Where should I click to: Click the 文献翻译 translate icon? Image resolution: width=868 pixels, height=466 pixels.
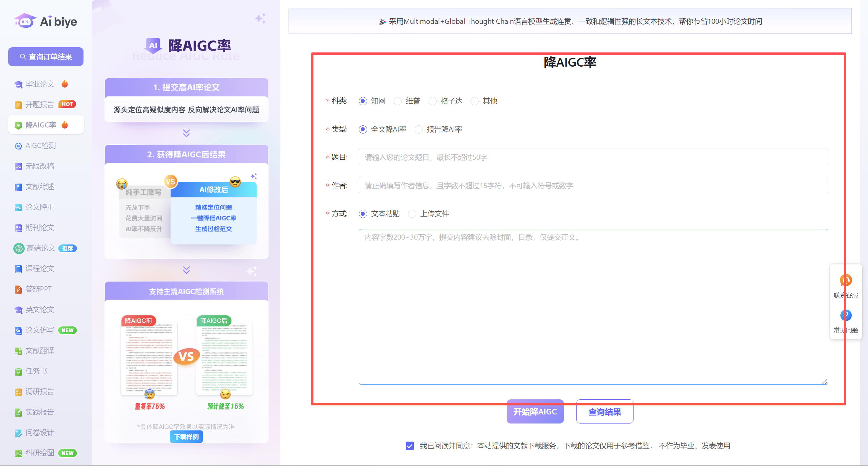pos(18,351)
